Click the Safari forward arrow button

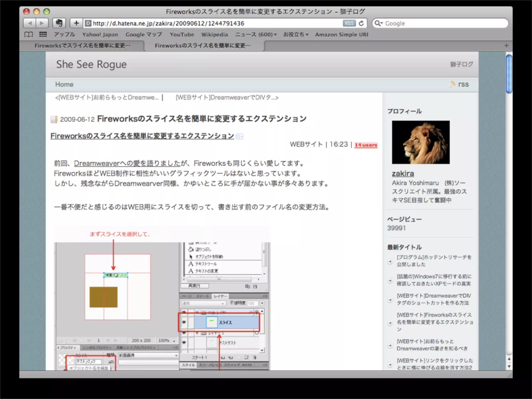[42, 23]
